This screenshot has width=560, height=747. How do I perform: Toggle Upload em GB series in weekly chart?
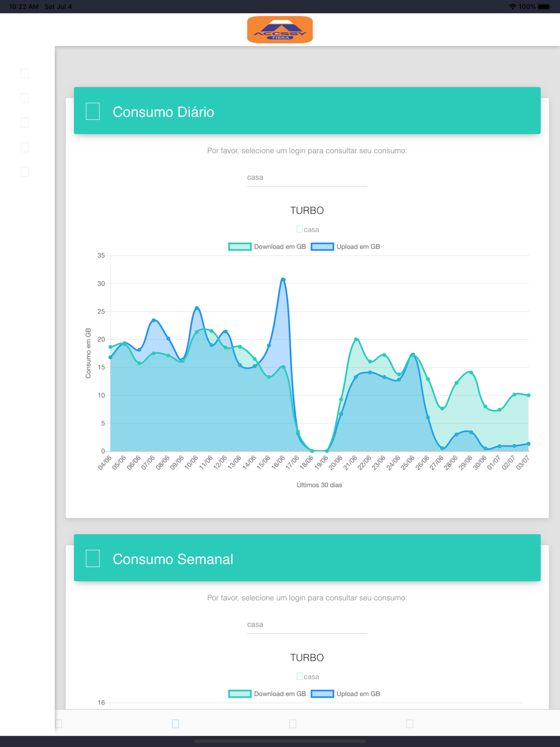coord(346,694)
